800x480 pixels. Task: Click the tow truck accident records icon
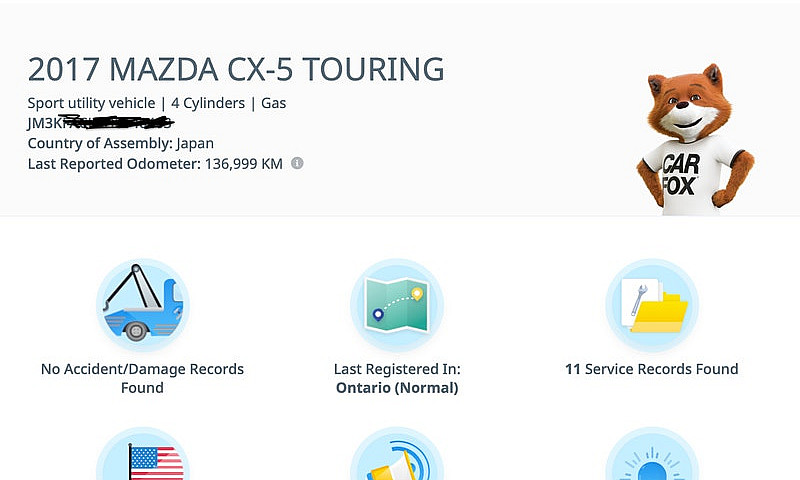(142, 305)
